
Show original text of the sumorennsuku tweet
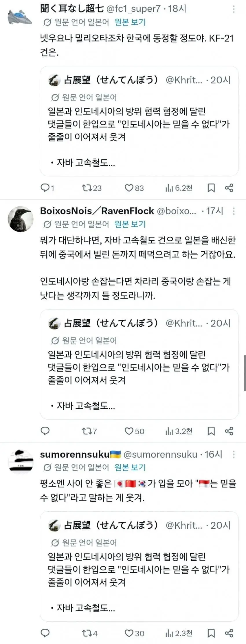tap(130, 467)
